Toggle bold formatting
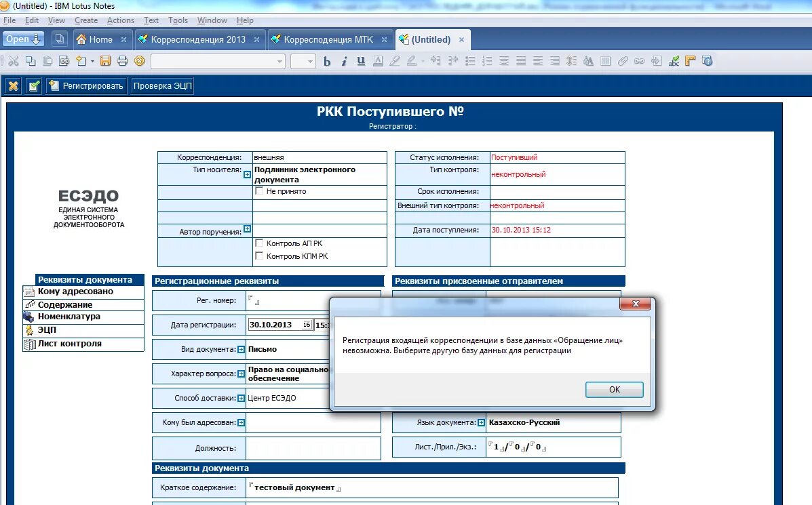Viewport: 812px width, 505px height. 327,61
